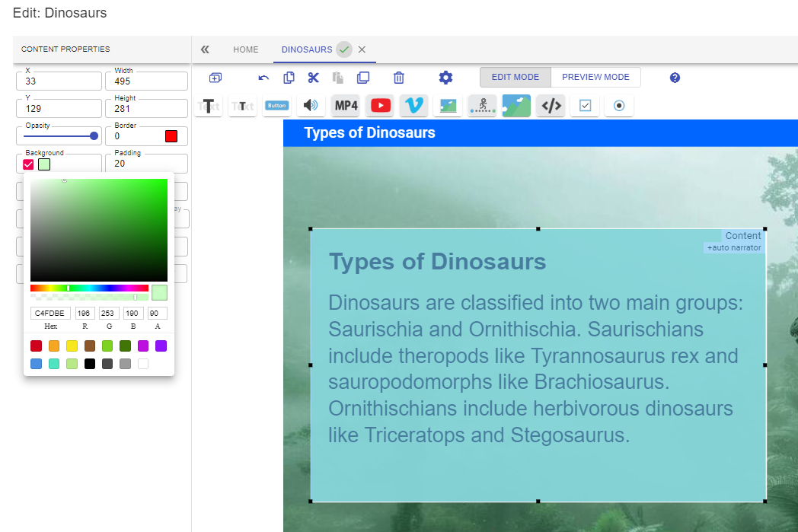
Task: Add a radio button question element
Action: (619, 106)
